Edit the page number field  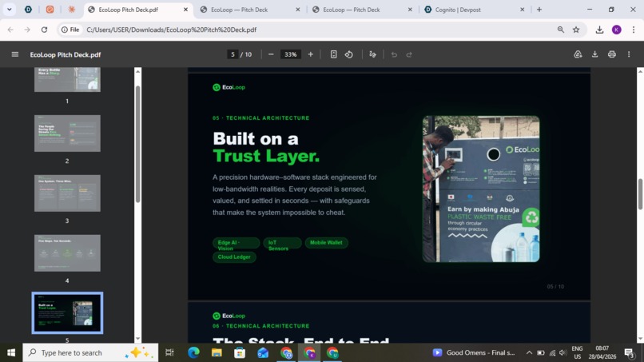(x=233, y=54)
